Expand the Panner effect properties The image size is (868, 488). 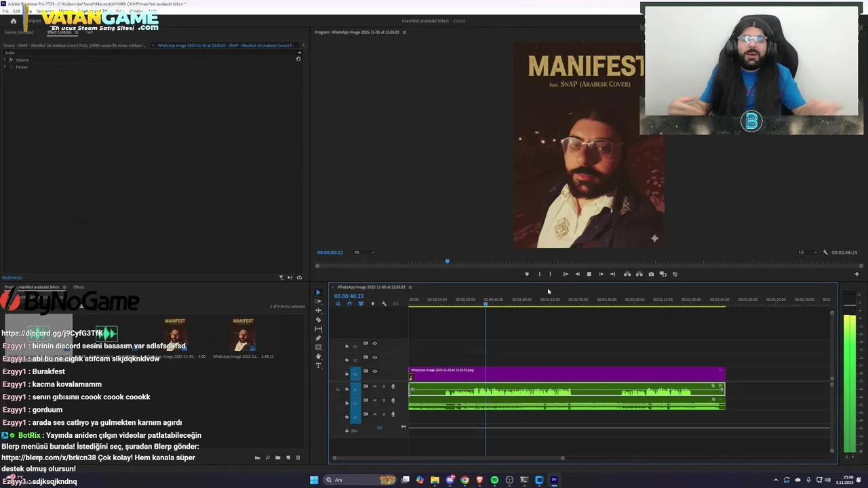[5, 67]
